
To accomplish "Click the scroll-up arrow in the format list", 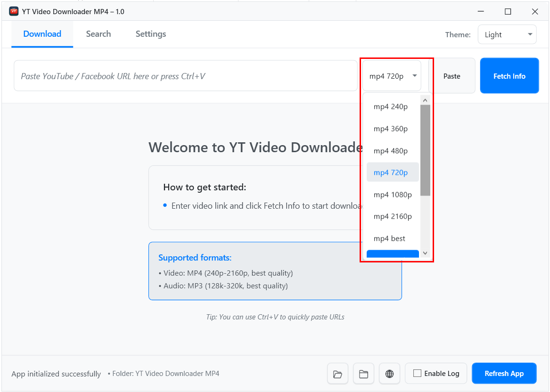I will pyautogui.click(x=425, y=99).
